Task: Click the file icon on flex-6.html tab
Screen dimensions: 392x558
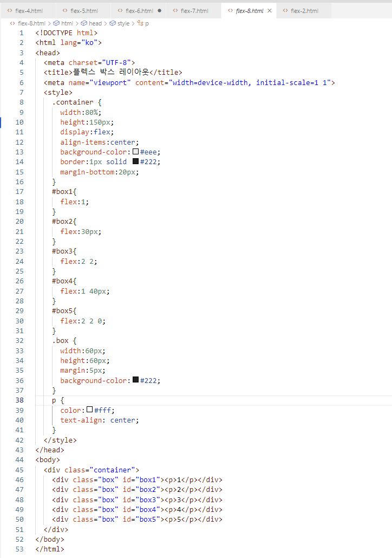Action: pyautogui.click(x=120, y=11)
